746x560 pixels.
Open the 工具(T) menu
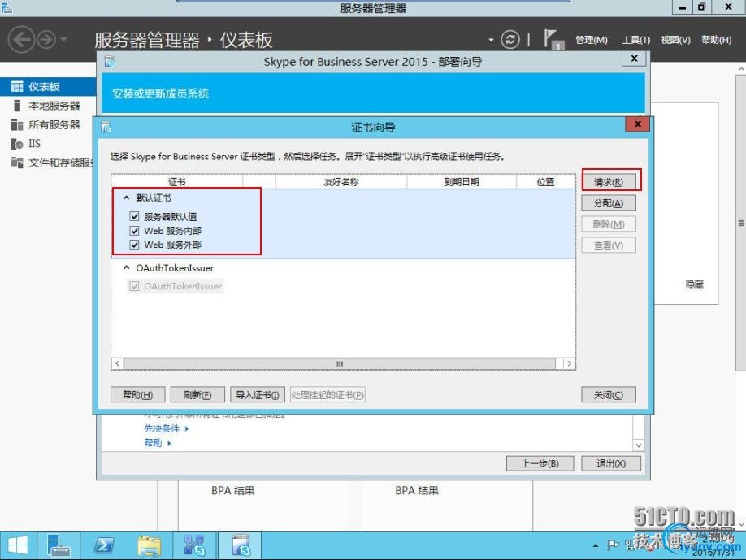pos(635,40)
